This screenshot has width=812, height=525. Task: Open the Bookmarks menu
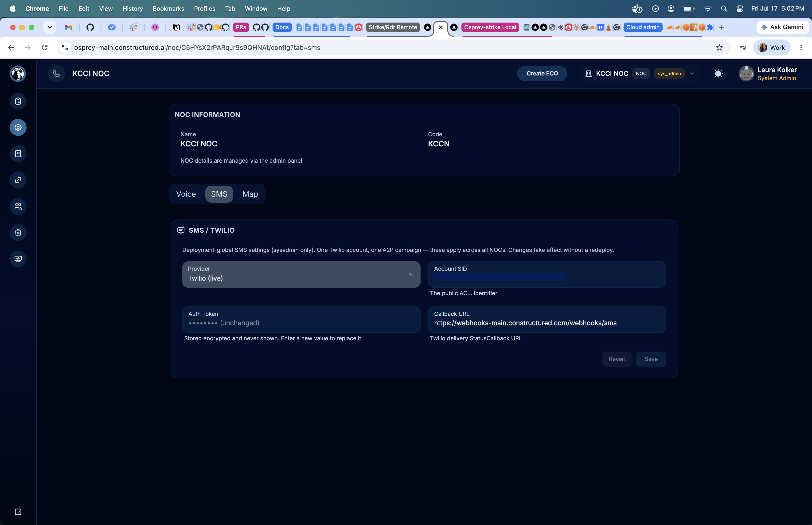[x=168, y=8]
